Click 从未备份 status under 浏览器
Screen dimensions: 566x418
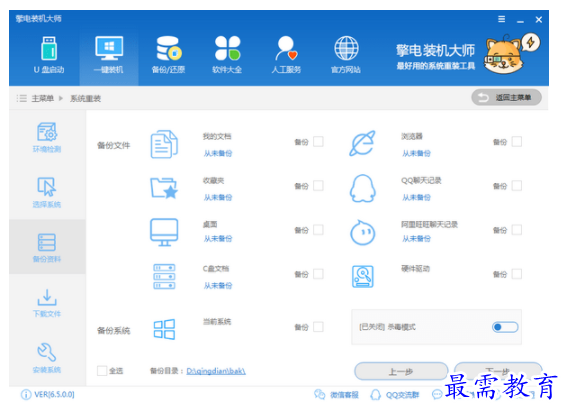tap(416, 153)
